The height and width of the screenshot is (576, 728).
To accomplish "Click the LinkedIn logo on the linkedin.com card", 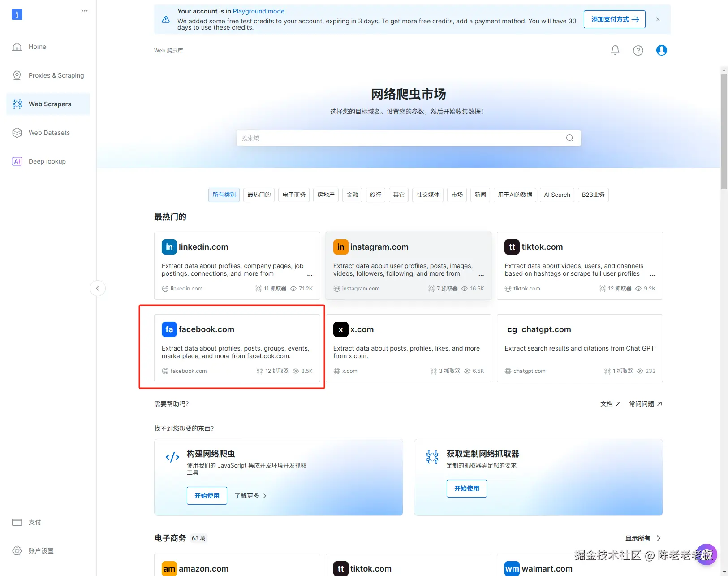I will [x=169, y=247].
